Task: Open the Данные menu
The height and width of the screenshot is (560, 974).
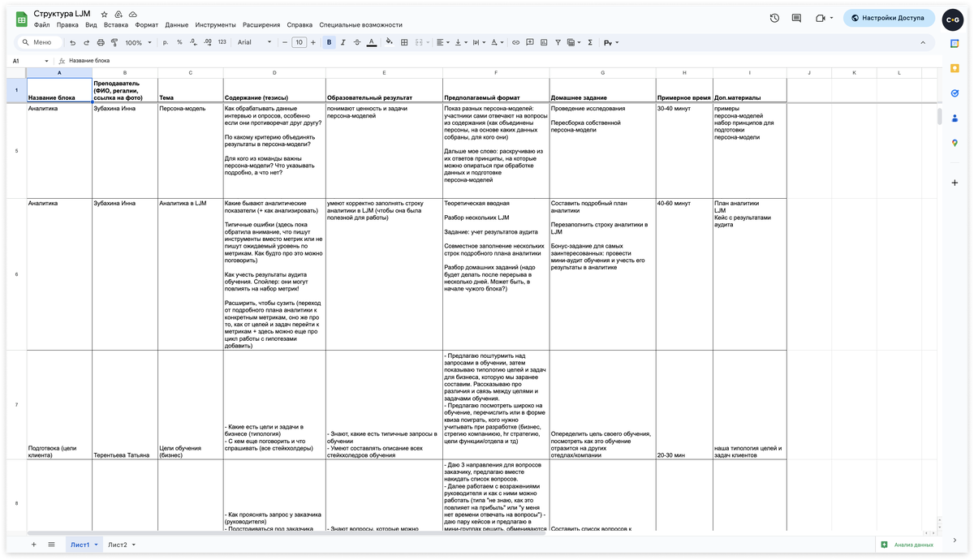Action: (x=177, y=25)
